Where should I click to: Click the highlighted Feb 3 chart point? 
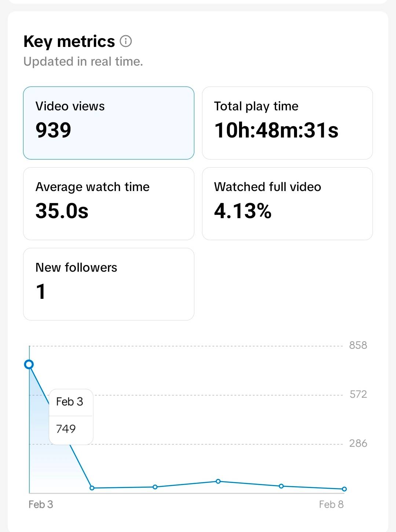coord(29,364)
